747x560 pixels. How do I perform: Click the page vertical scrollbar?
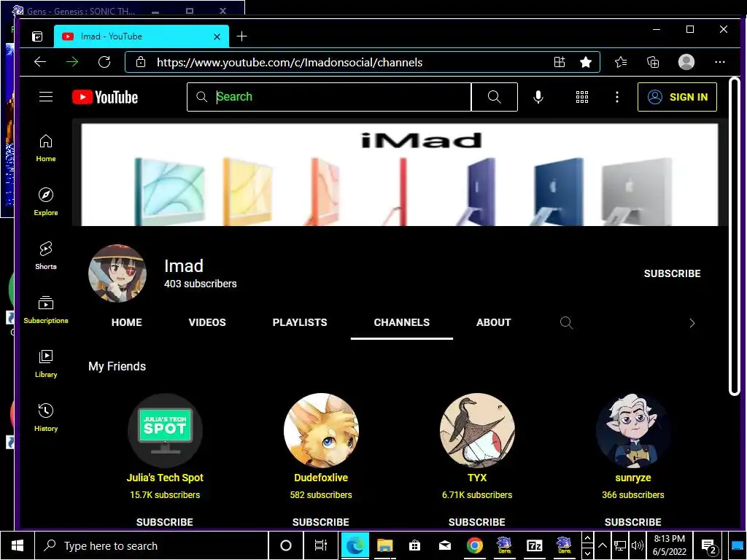point(734,236)
